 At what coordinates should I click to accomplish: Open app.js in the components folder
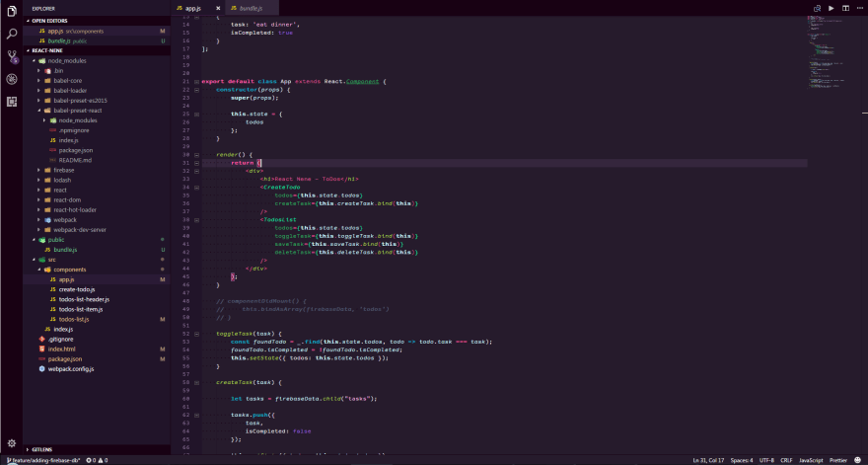pos(97,279)
